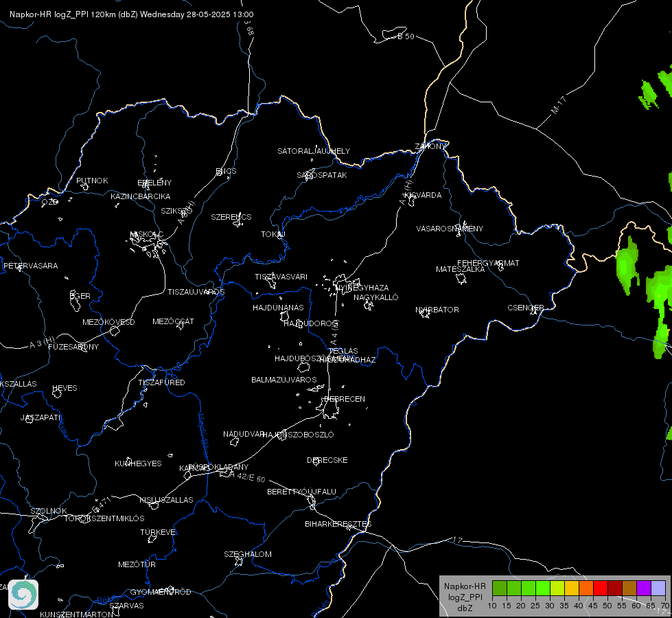Viewport: 672px width, 618px height.
Task: Pick the brown 55-60 dBZ legend swatch
Action: (x=629, y=588)
